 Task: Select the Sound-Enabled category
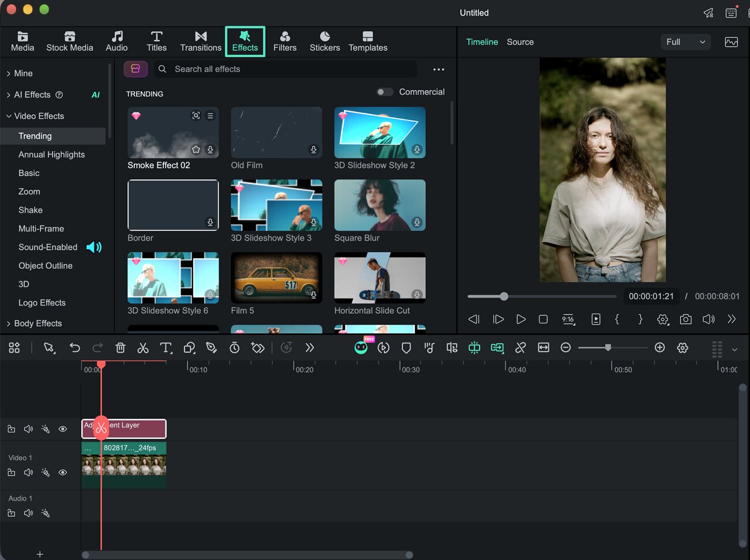pyautogui.click(x=48, y=247)
